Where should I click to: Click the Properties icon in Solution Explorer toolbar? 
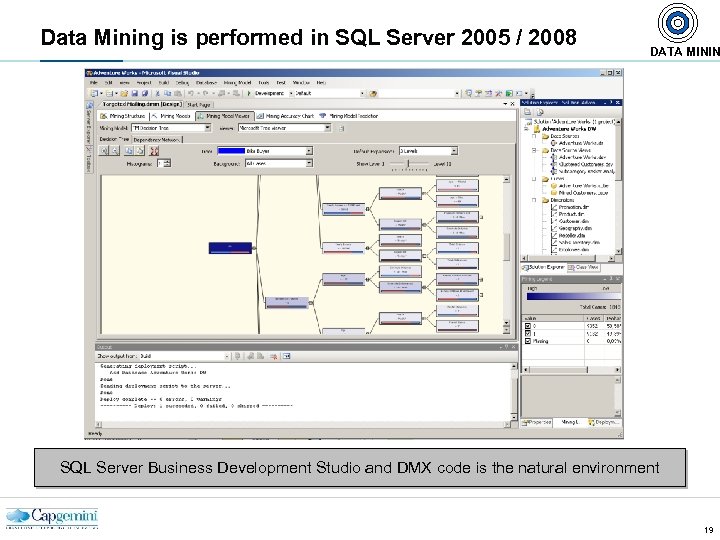coord(528,112)
